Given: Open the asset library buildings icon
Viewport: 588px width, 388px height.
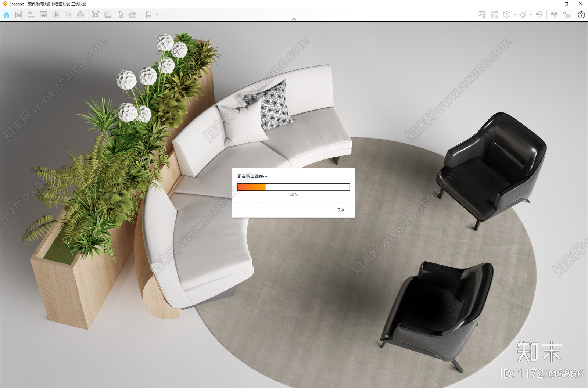Looking at the screenshot, I should tap(68, 15).
